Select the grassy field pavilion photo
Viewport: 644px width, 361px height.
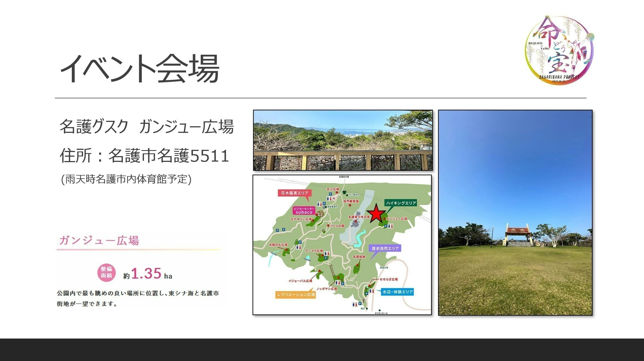point(515,213)
